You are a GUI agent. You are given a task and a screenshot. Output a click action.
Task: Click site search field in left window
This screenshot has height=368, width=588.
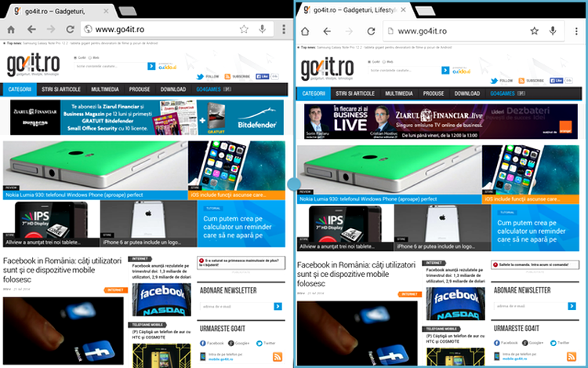[111, 66]
